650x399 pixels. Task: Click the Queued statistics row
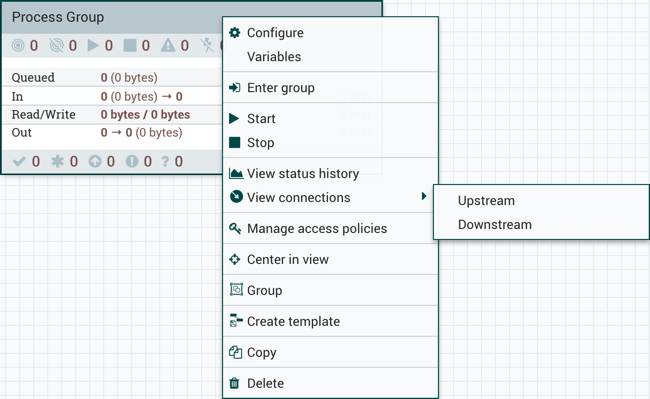[112, 77]
